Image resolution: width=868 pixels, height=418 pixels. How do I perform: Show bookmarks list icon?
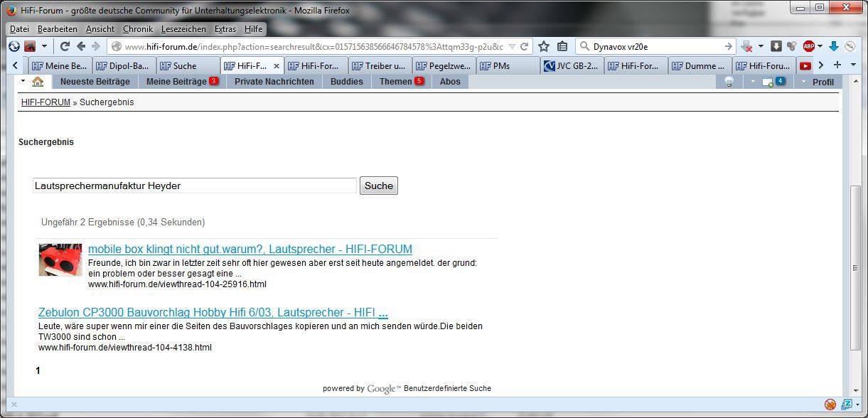[562, 46]
